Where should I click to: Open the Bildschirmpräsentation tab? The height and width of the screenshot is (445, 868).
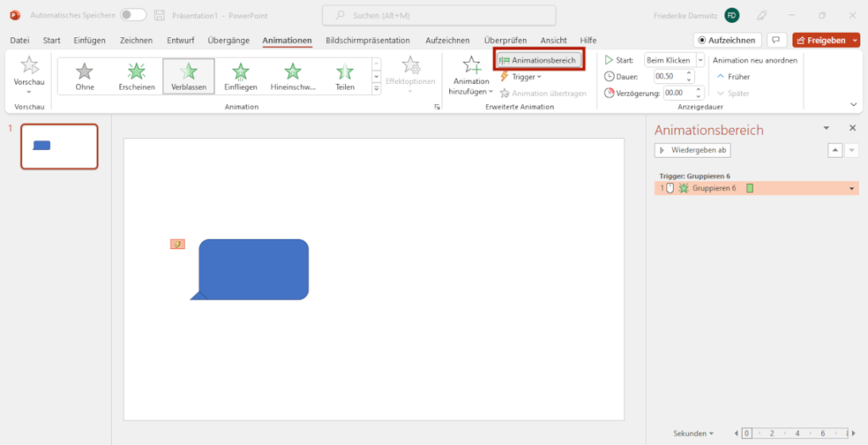pyautogui.click(x=368, y=41)
